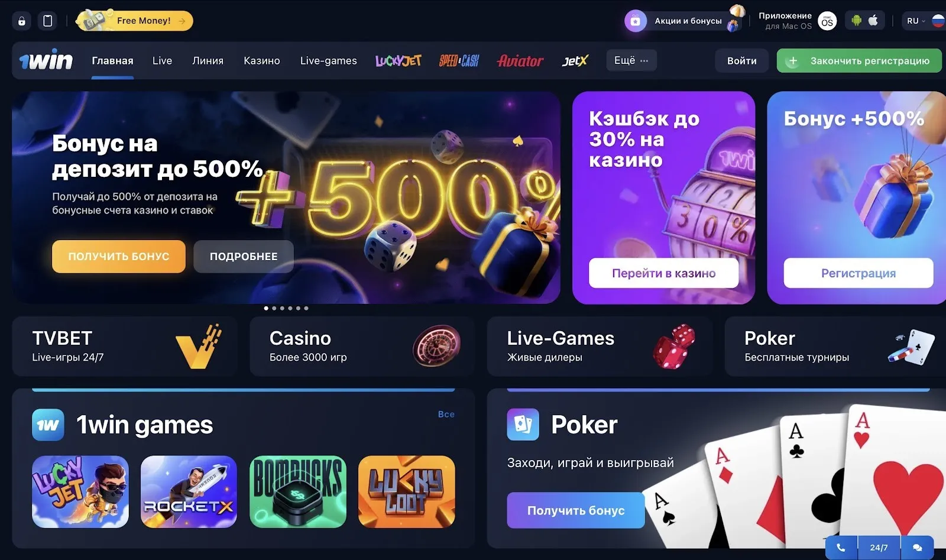This screenshot has width=946, height=560.
Task: Switch to the Казино tab
Action: tap(262, 61)
